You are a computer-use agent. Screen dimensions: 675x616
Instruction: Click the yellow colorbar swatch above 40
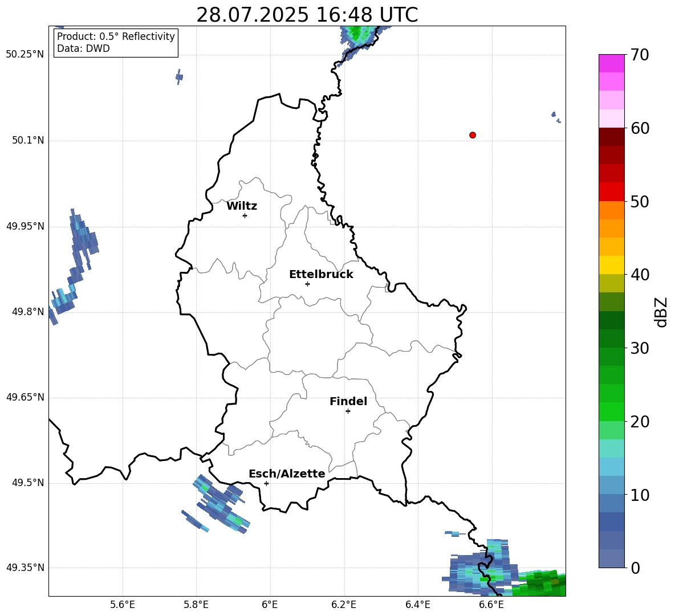click(x=611, y=266)
